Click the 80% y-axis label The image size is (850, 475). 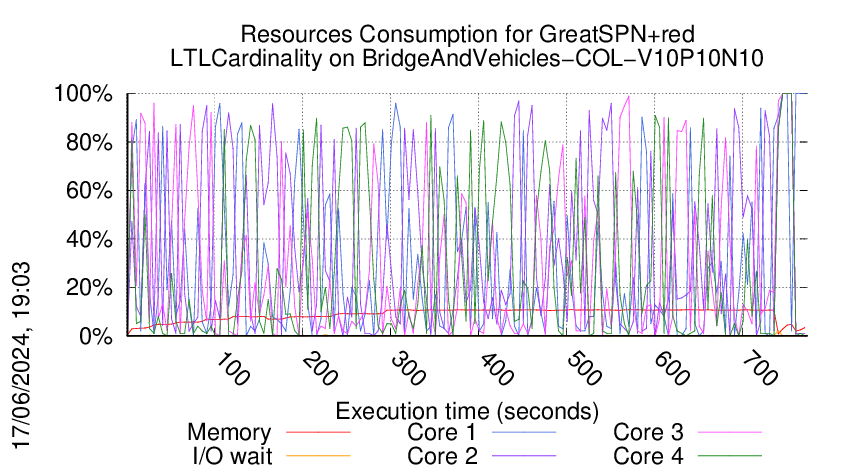[x=89, y=143]
